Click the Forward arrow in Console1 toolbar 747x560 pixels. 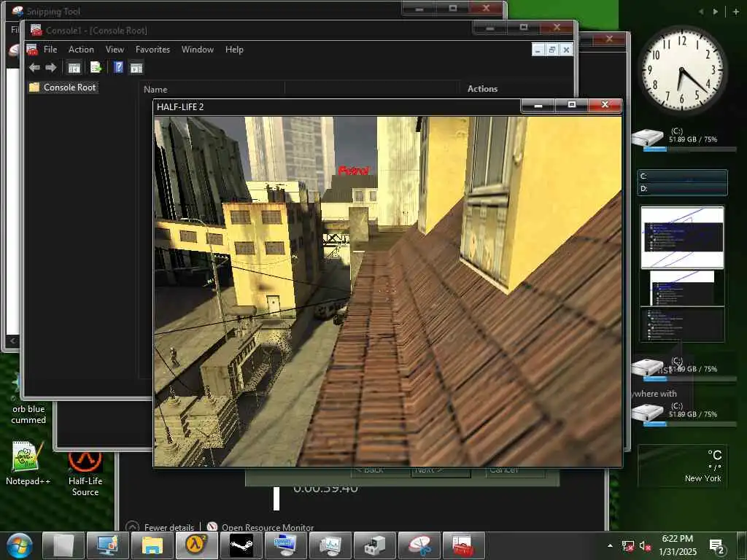tap(50, 68)
